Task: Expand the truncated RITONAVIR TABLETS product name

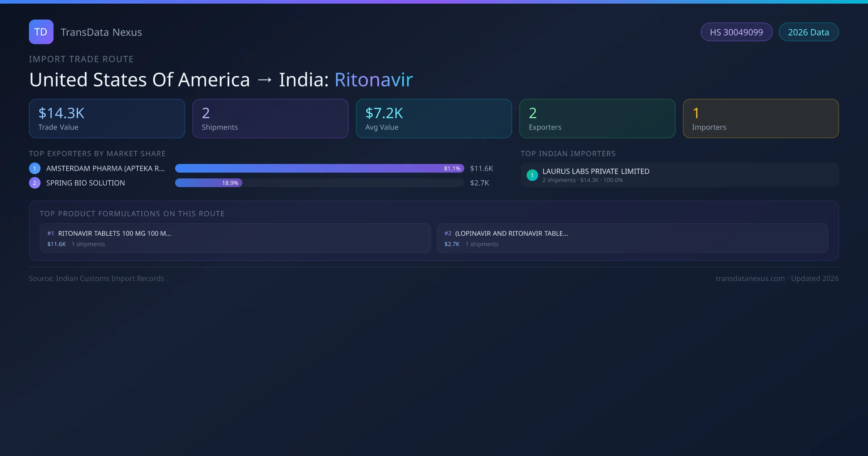Action: click(x=115, y=233)
